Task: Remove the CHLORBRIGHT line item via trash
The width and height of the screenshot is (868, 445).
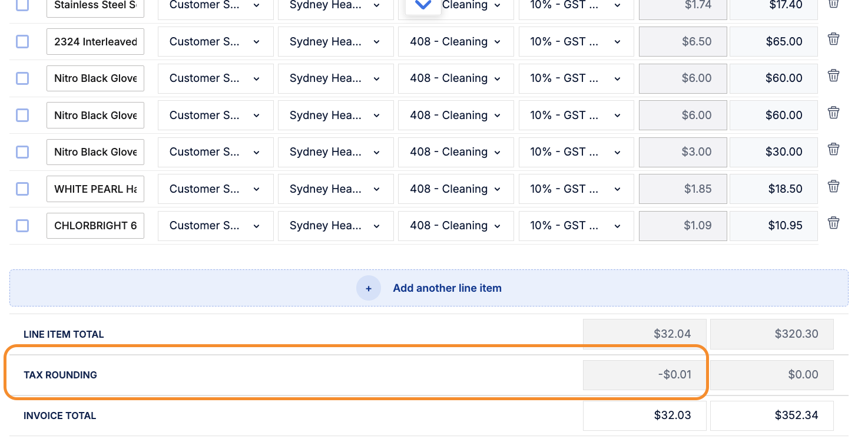Action: point(833,223)
